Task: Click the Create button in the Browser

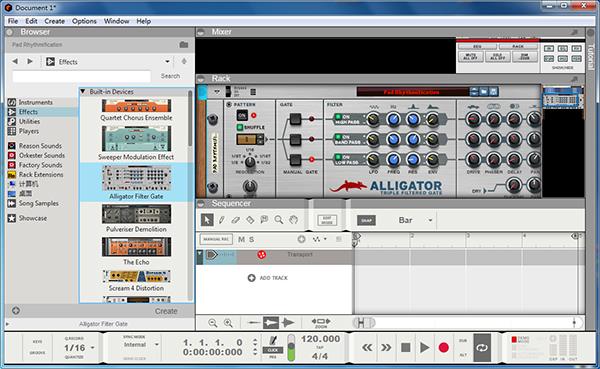Action: (166, 311)
